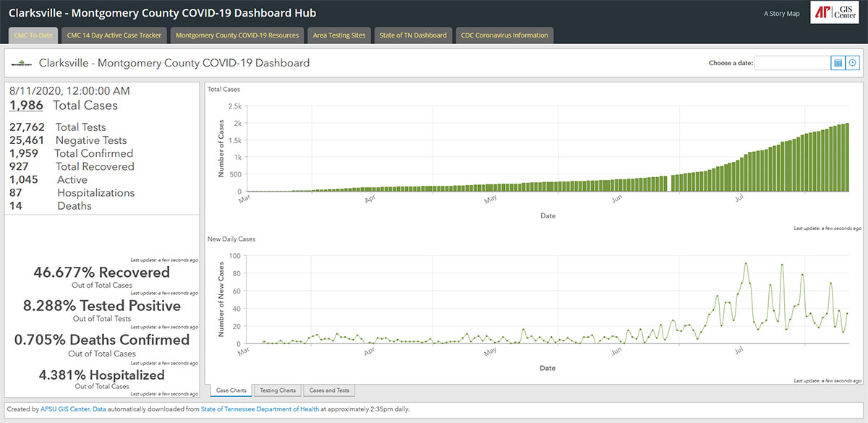This screenshot has width=868, height=423.
Task: Click the last bar in Total Cases chart
Action: click(846, 158)
